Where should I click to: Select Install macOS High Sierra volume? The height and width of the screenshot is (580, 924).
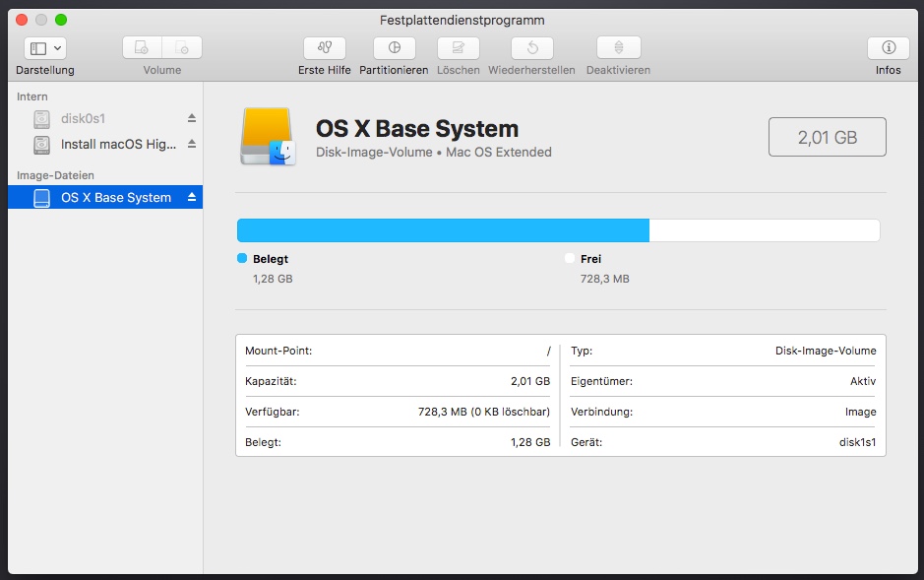pyautogui.click(x=105, y=144)
